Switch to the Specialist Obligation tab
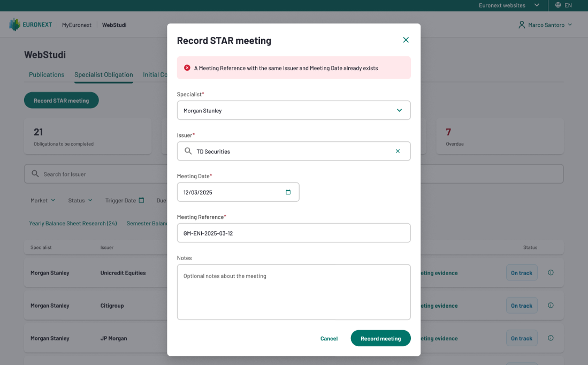The width and height of the screenshot is (588, 365). 103,74
